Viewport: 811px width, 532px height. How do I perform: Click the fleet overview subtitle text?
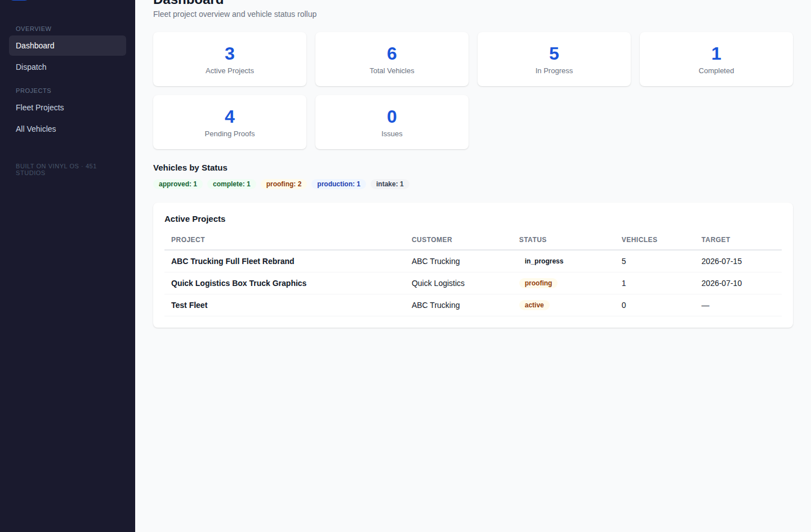pyautogui.click(x=235, y=14)
